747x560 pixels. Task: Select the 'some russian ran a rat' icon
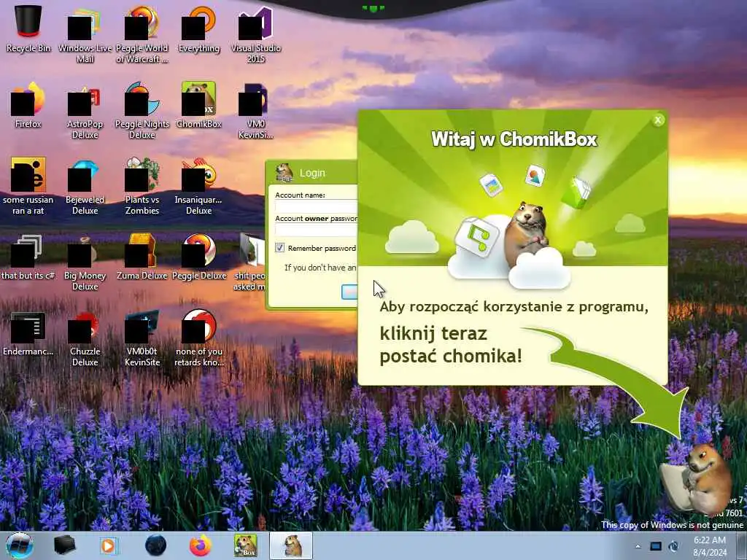pos(28,186)
